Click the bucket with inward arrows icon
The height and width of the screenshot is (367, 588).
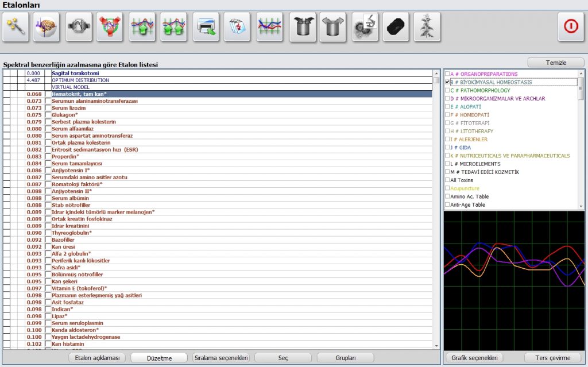point(302,27)
